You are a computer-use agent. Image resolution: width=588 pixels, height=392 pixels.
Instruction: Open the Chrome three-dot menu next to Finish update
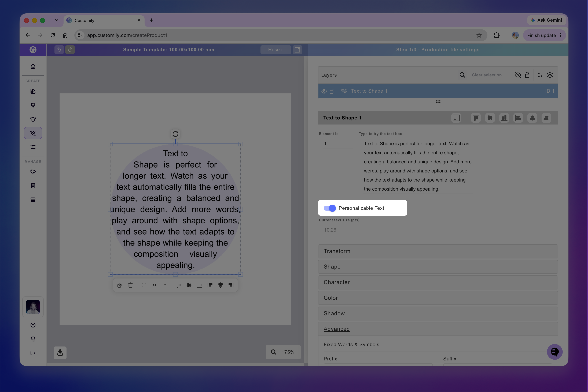560,35
